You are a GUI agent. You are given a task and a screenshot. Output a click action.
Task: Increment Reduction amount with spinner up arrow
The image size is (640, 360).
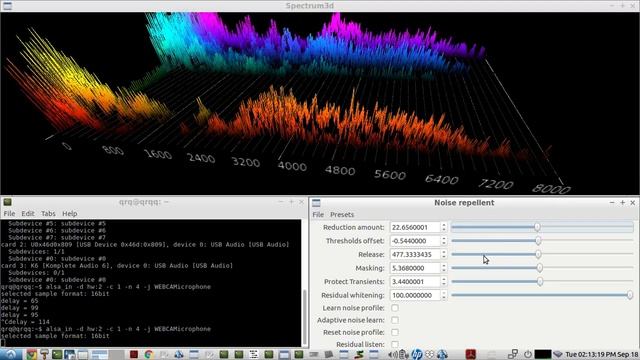(444, 224)
